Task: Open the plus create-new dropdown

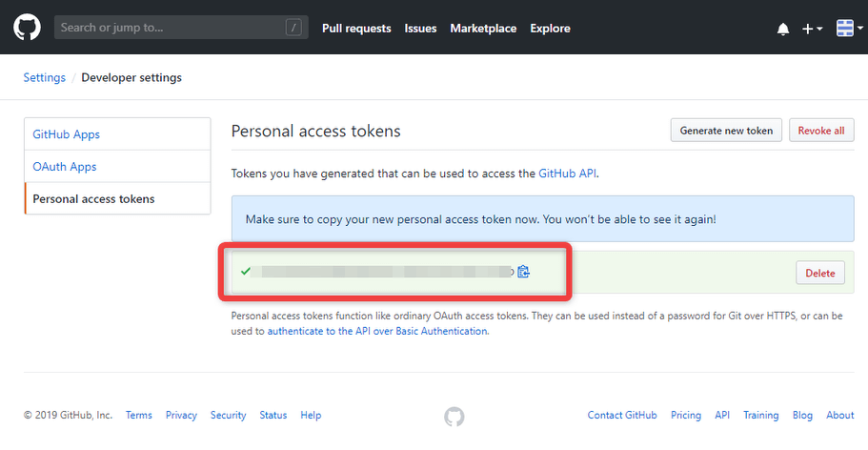Action: click(x=812, y=29)
